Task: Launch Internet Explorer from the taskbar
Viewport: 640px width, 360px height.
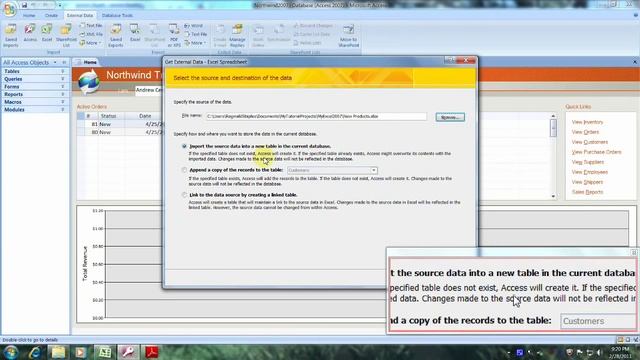Action: coord(34,352)
